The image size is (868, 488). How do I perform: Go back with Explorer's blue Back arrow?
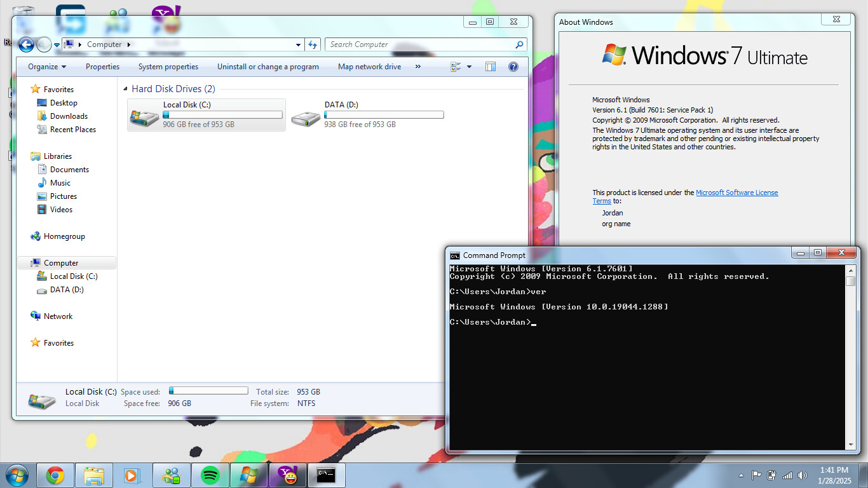coord(26,44)
